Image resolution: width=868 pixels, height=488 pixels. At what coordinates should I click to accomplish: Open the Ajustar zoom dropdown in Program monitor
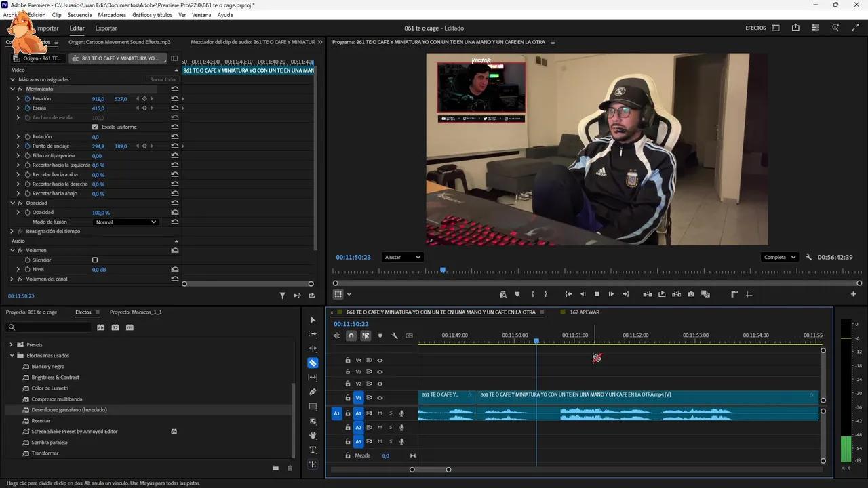(403, 257)
